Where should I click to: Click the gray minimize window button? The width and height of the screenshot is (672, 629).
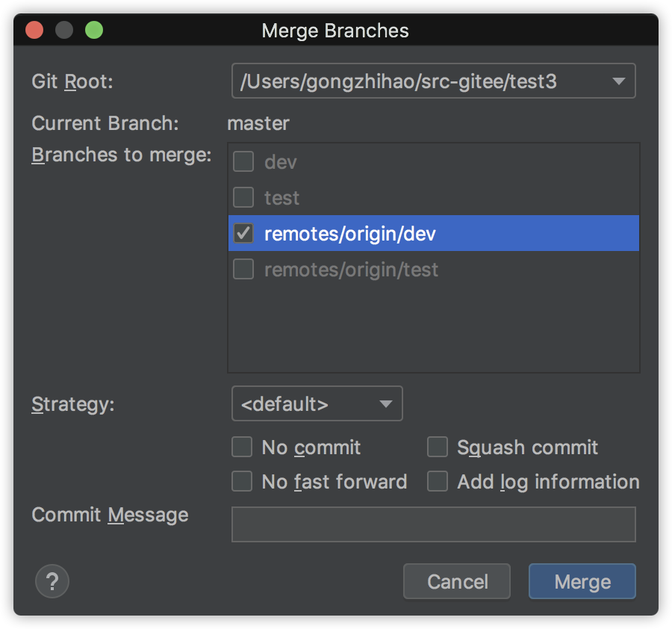[x=64, y=30]
